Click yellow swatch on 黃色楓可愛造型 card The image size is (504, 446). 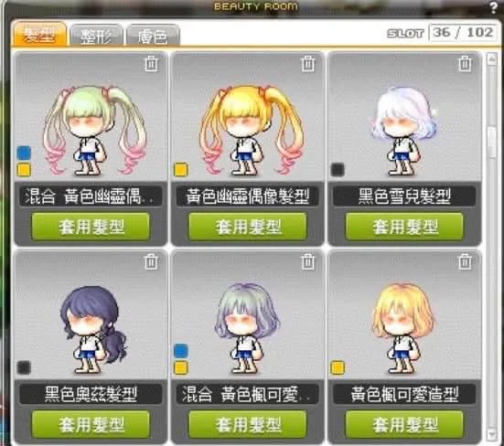click(338, 367)
